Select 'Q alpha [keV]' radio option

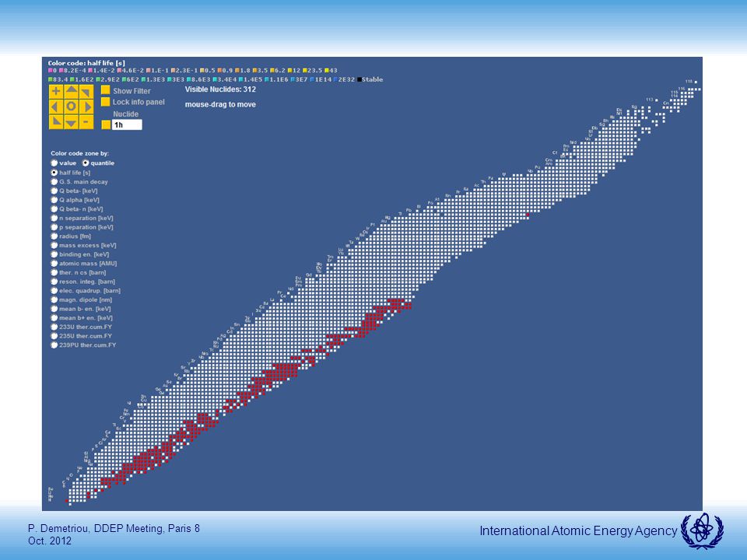tap(54, 200)
